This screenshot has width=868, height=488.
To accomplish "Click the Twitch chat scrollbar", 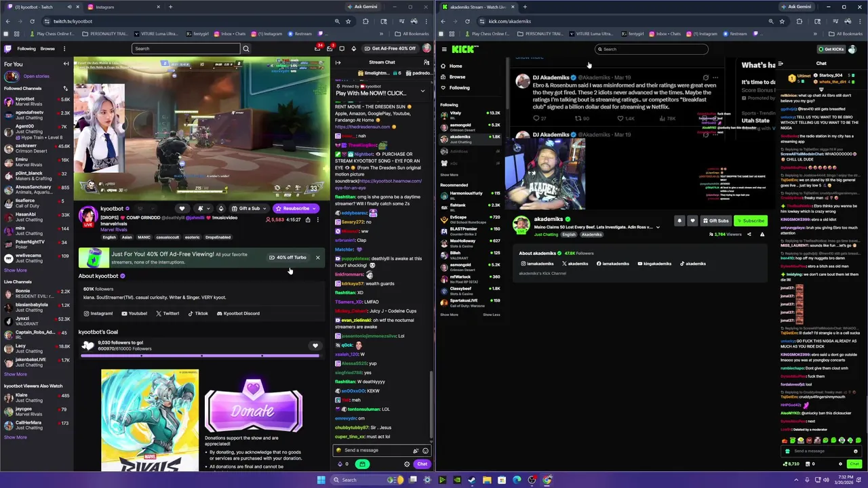I will 431,405.
